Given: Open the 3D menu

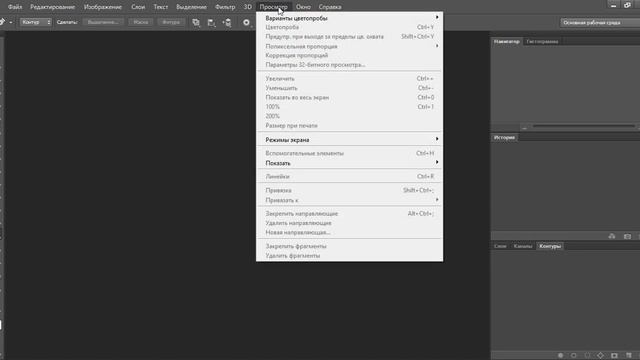Looking at the screenshot, I should tap(247, 7).
